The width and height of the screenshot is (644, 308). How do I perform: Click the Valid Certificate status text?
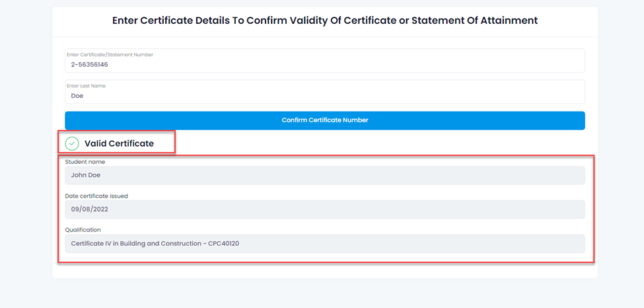pos(119,143)
